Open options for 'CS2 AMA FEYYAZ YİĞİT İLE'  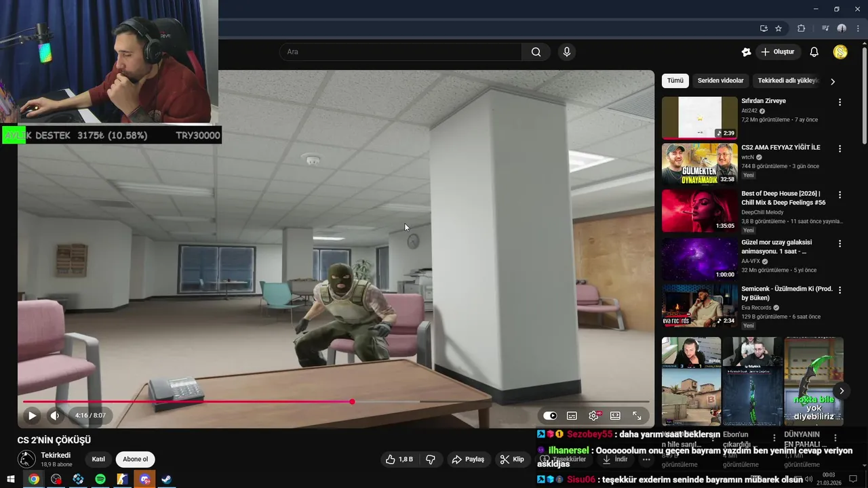click(x=840, y=148)
